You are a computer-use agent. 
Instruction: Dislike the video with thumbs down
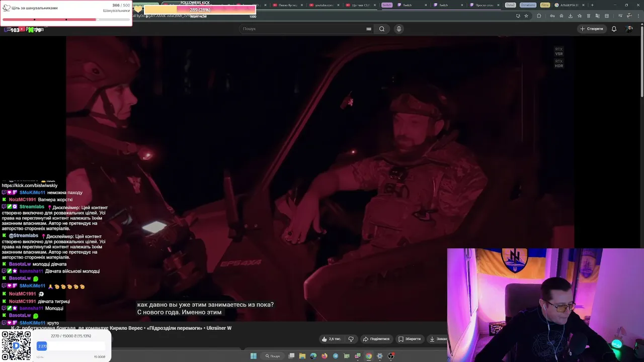coord(351,339)
